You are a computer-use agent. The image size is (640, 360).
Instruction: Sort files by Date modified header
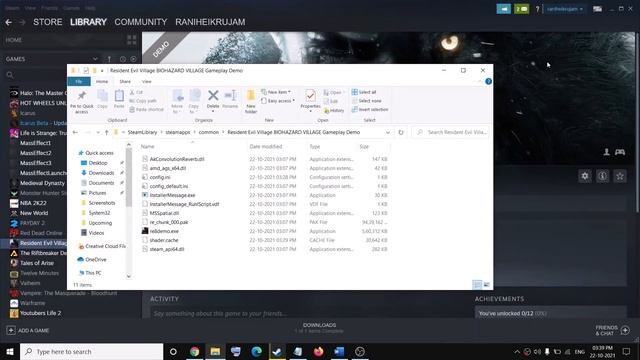tap(266, 147)
